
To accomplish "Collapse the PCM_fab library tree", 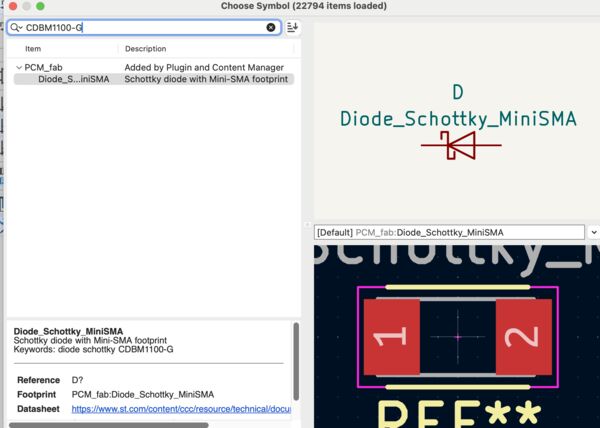I will pos(19,68).
